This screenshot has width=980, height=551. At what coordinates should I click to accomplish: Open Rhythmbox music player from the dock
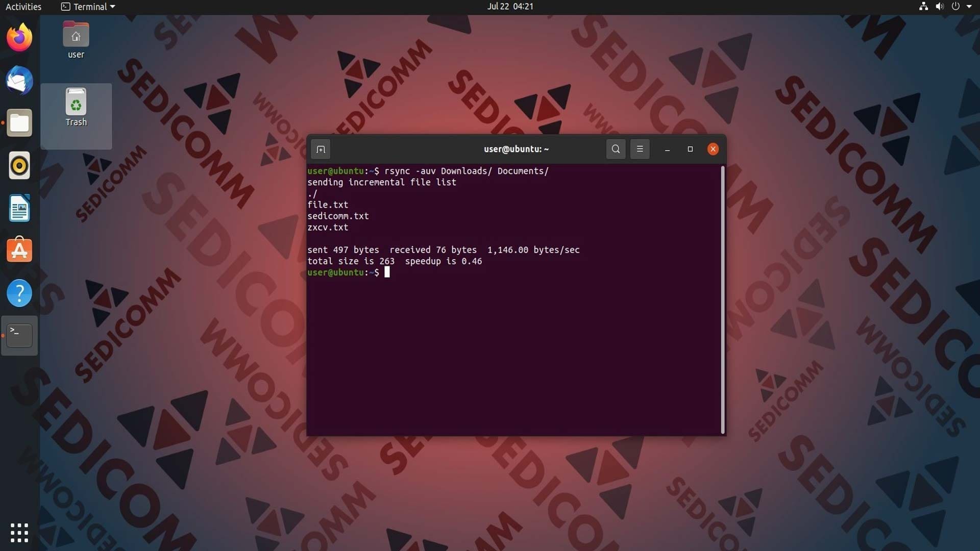(19, 165)
